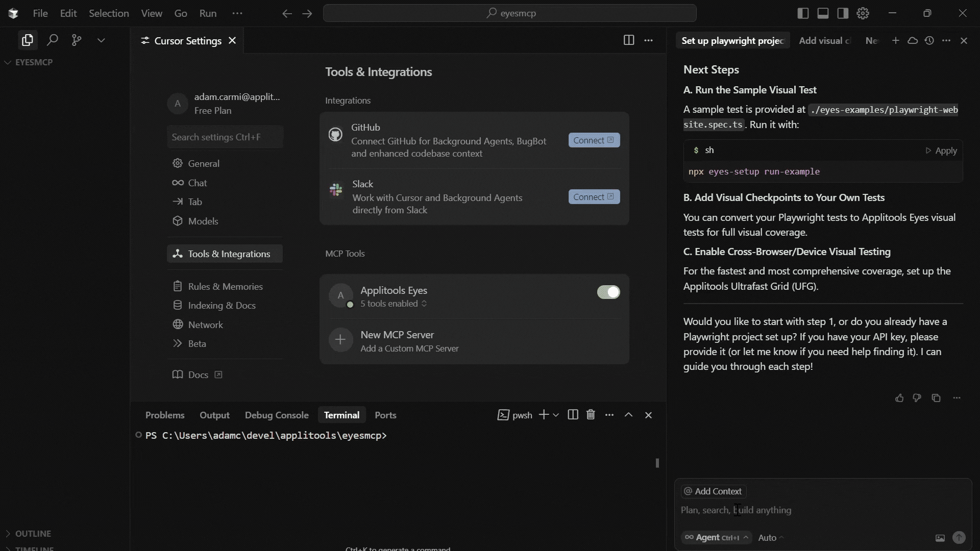Select General settings section
Viewport: 980px width, 551px height.
225,163
